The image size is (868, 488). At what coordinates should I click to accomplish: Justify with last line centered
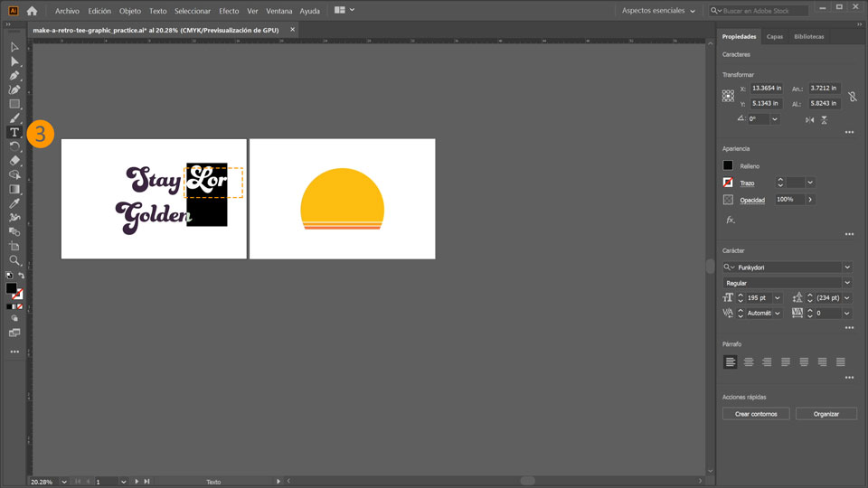point(804,361)
